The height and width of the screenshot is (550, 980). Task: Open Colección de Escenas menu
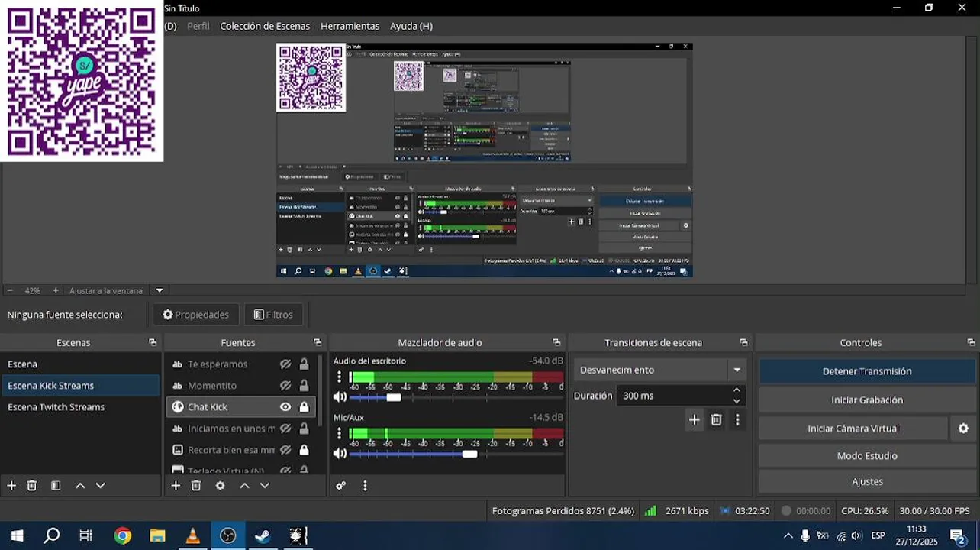[265, 26]
